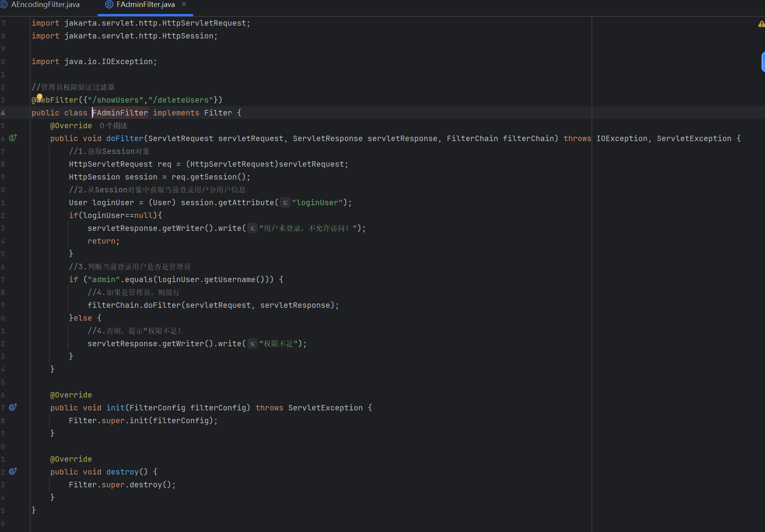Click the yellow lightbulb quick-fix icon

coord(40,97)
